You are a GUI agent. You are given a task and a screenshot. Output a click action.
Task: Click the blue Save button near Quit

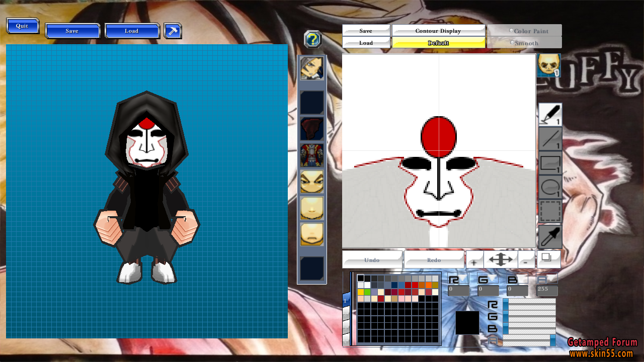[x=72, y=31]
